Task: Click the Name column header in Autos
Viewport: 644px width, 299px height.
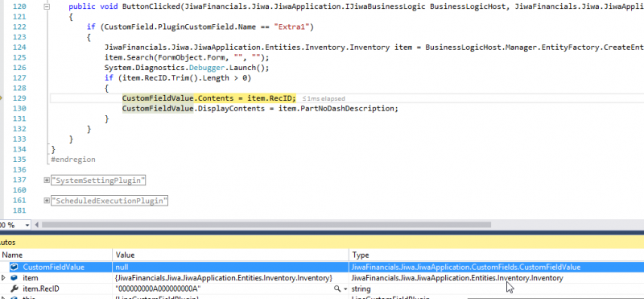Action: click(56, 255)
